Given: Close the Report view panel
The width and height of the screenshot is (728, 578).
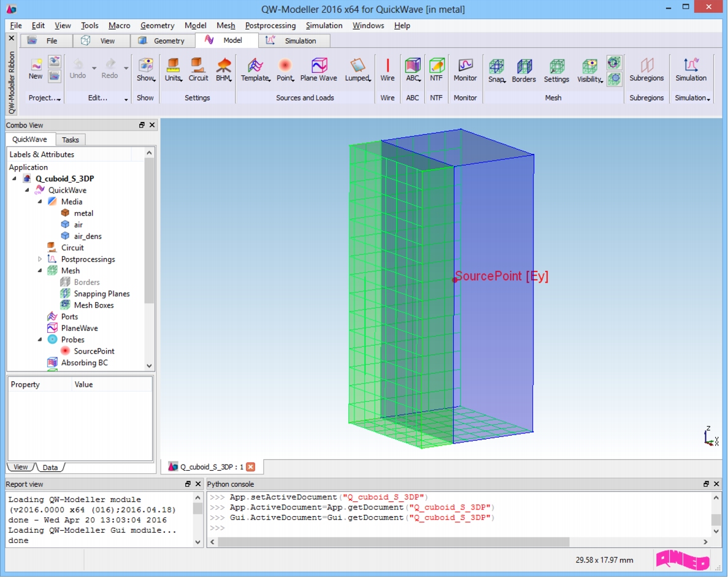Looking at the screenshot, I should click(x=197, y=484).
